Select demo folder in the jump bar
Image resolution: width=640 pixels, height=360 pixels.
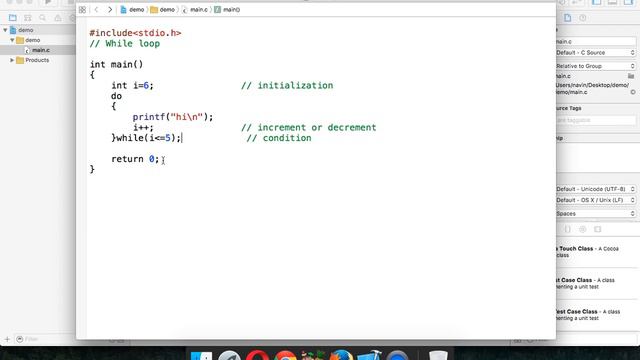coord(162,9)
